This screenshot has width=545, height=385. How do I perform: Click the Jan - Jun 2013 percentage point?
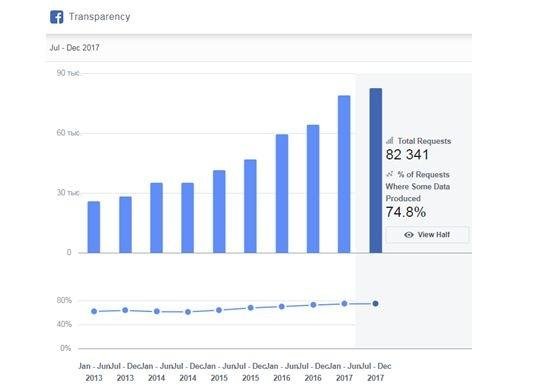coord(94,311)
